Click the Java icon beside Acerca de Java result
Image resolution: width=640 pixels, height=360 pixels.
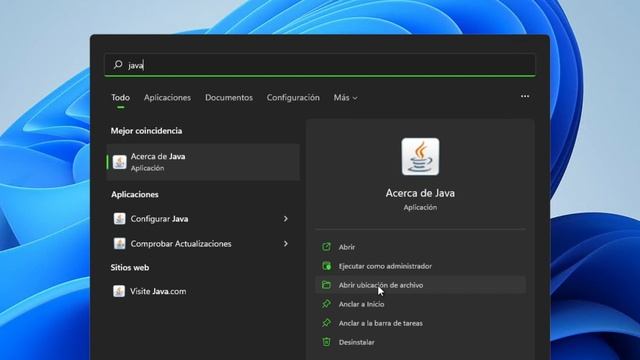click(120, 162)
